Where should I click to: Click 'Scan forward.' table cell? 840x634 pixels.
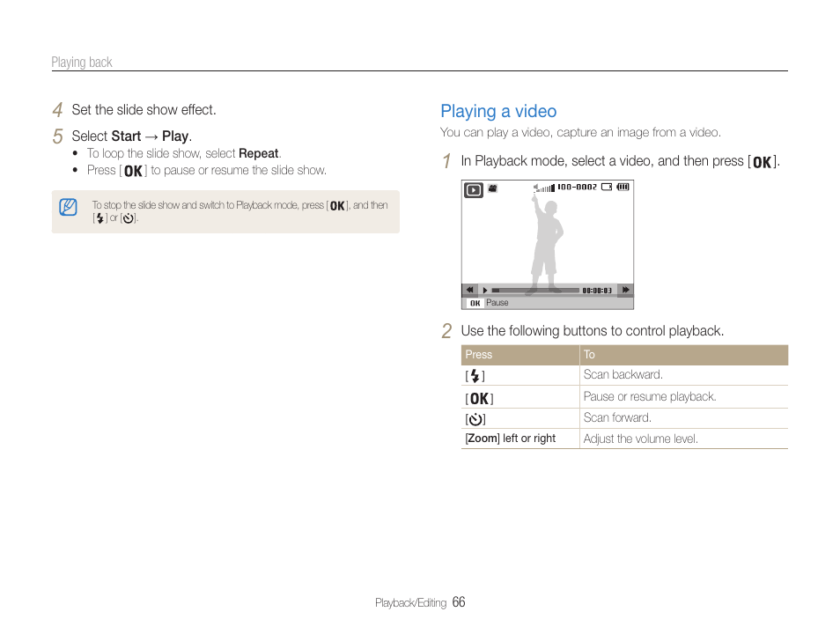(617, 417)
